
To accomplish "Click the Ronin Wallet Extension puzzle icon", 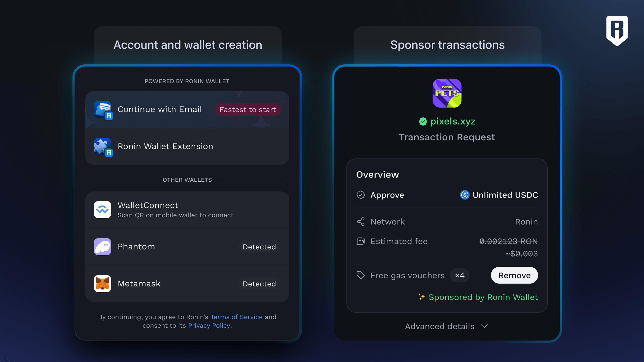I will (103, 147).
